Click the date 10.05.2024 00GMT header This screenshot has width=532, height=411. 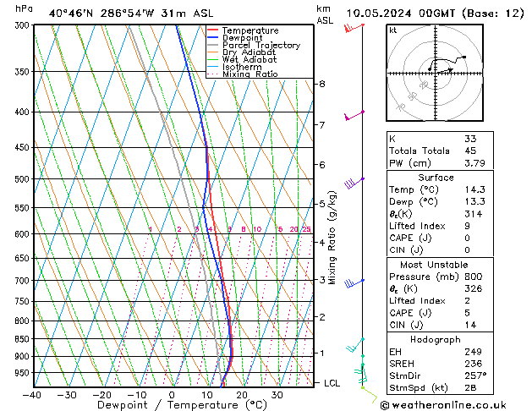[x=400, y=14]
